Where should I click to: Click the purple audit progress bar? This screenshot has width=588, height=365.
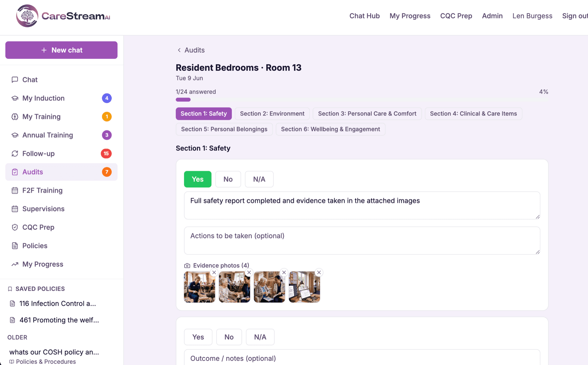183,100
